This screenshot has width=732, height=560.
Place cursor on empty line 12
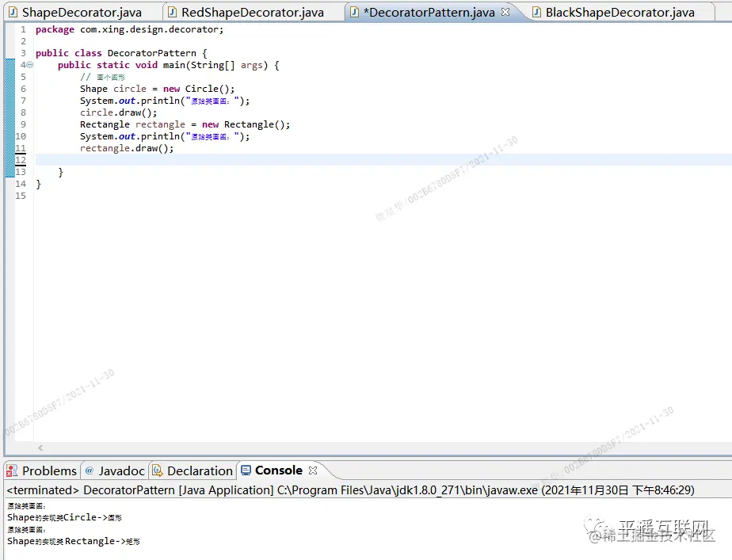(x=383, y=160)
